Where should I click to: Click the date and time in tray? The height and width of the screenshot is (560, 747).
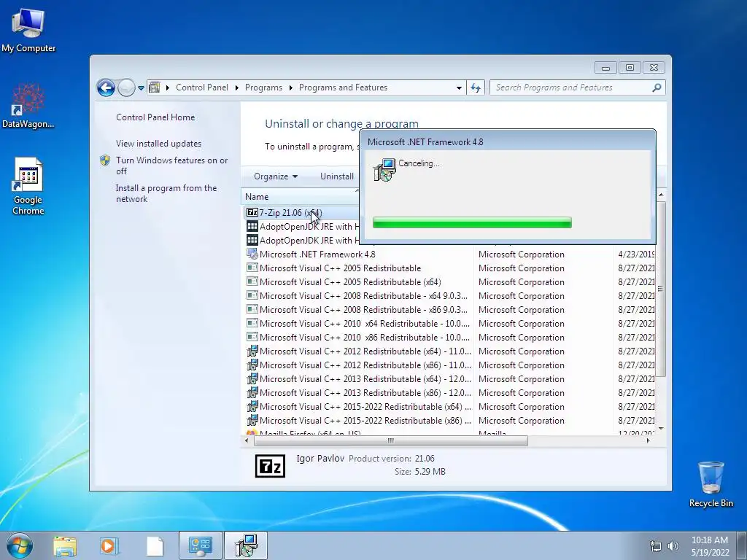[x=710, y=546]
